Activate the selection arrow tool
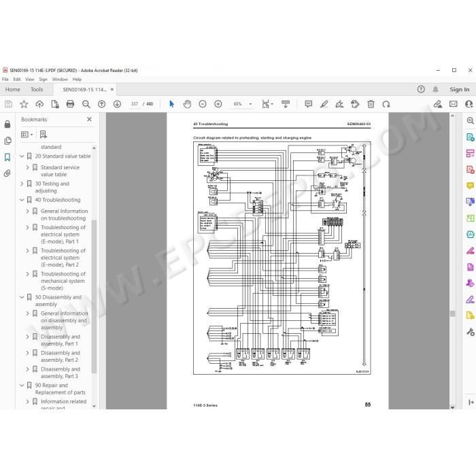Viewport: 476px width, 476px height. pyautogui.click(x=171, y=104)
